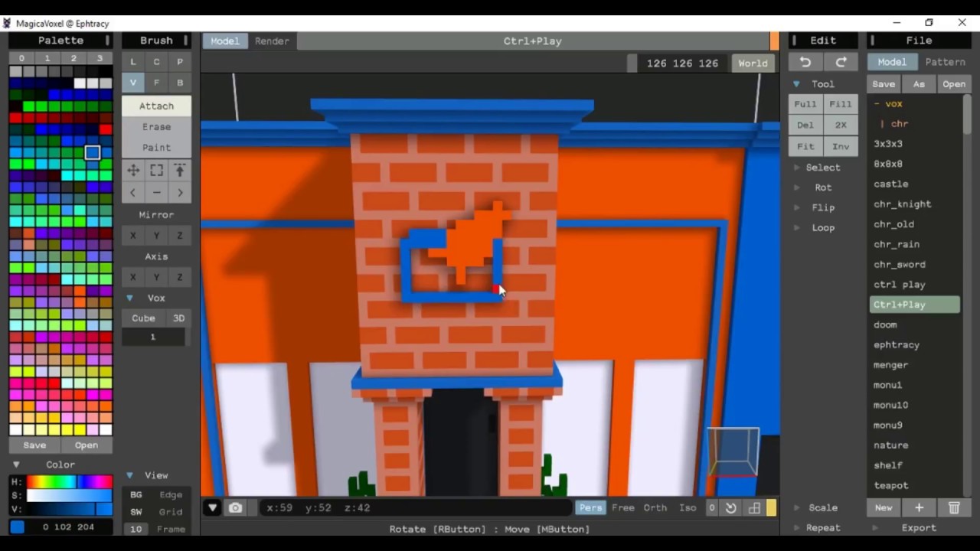The width and height of the screenshot is (980, 551).
Task: Click the Undo arrow in Edit panel
Action: [x=805, y=62]
